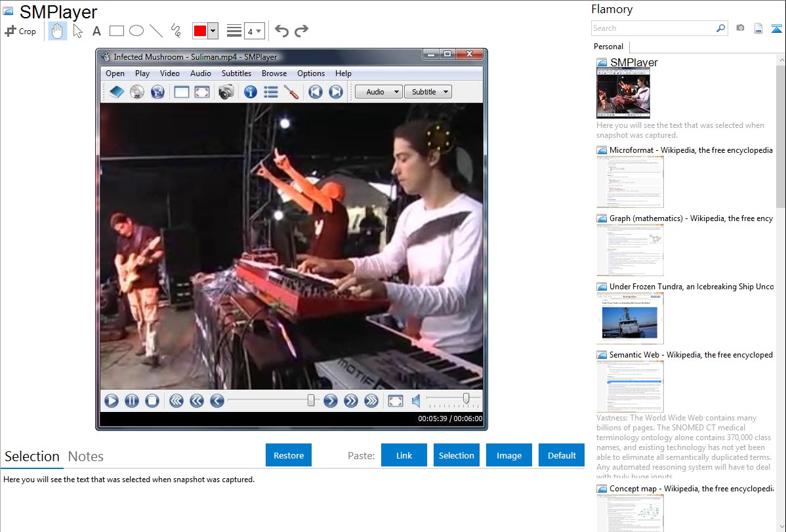
Task: Click the video seek slider handle
Action: point(311,400)
